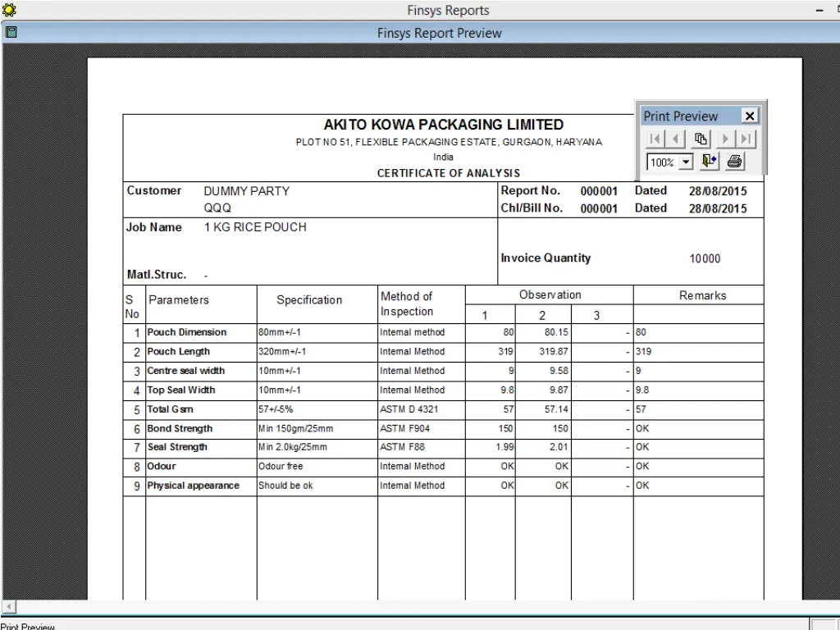The height and width of the screenshot is (630, 840).
Task: Click the Observation column header
Action: [550, 294]
